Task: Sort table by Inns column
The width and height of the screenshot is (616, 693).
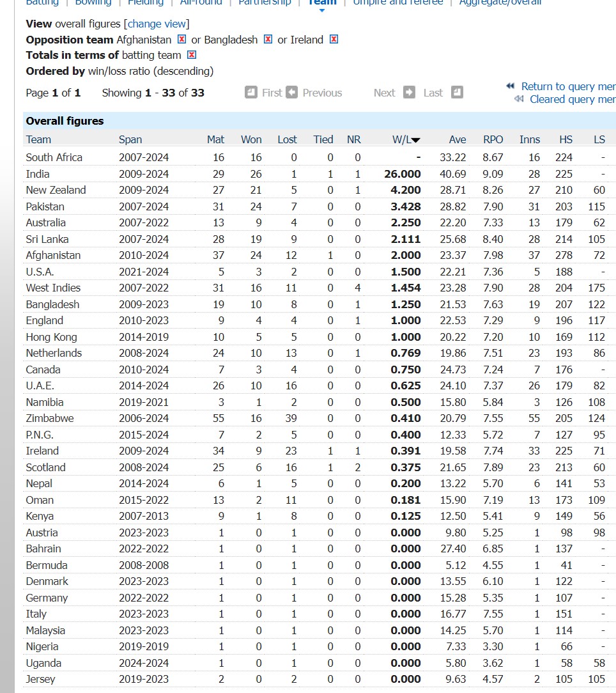Action: 529,139
